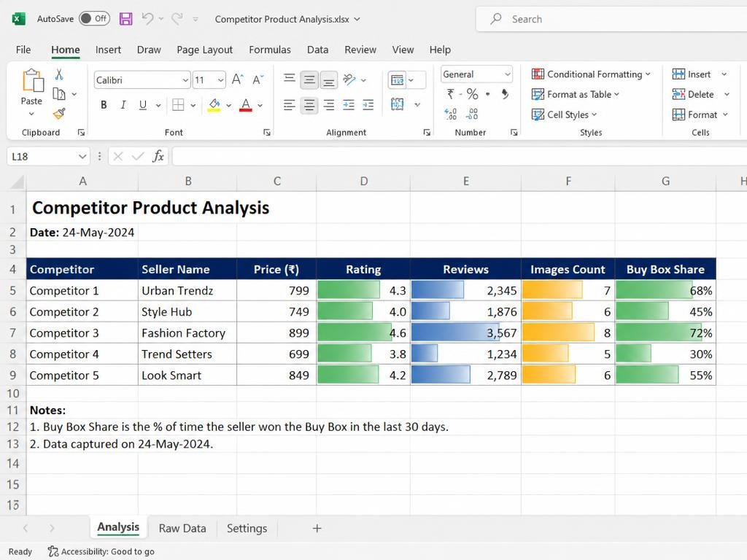Open file name dropdown in title bar
747x560 pixels.
click(357, 19)
